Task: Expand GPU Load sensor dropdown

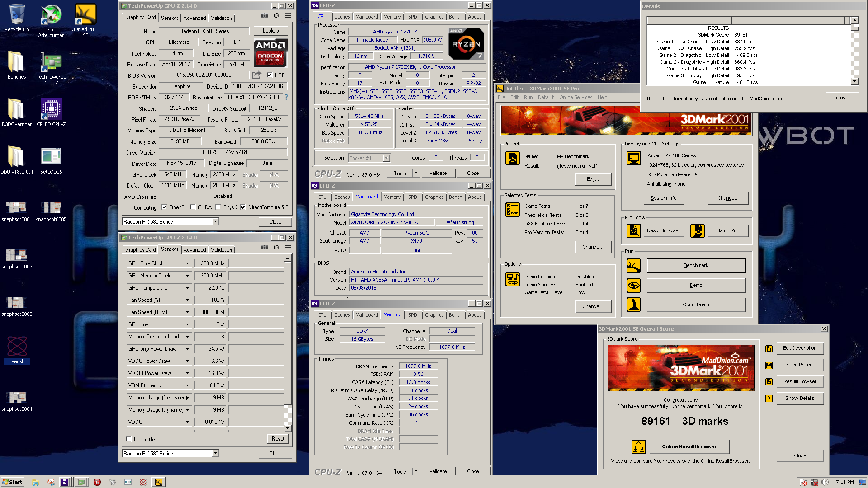Action: coord(187,324)
